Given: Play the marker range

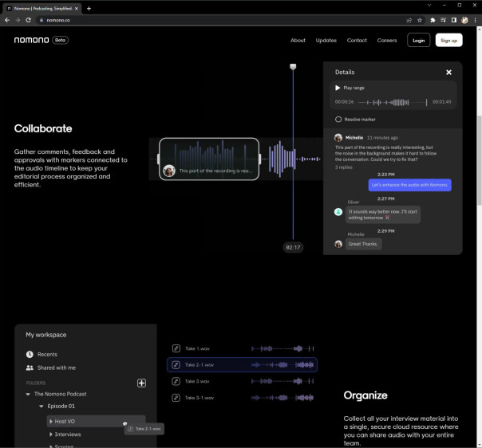Looking at the screenshot, I should 338,88.
